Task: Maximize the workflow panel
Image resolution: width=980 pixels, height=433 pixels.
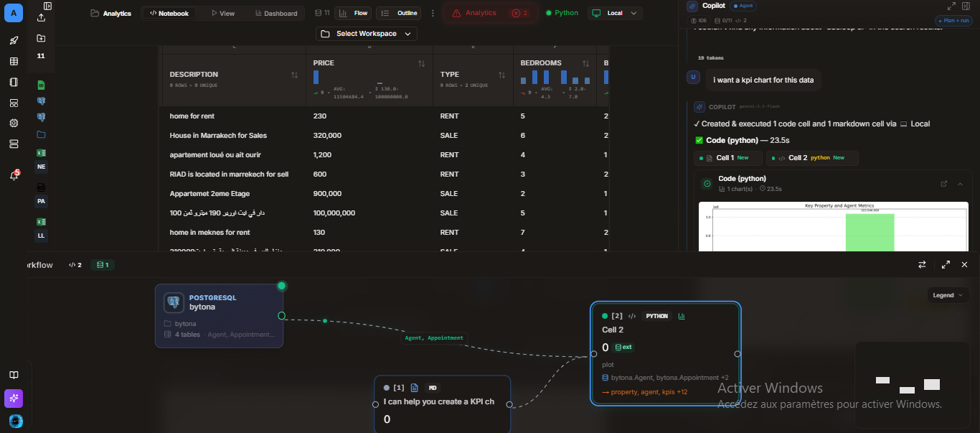Action: [x=946, y=264]
